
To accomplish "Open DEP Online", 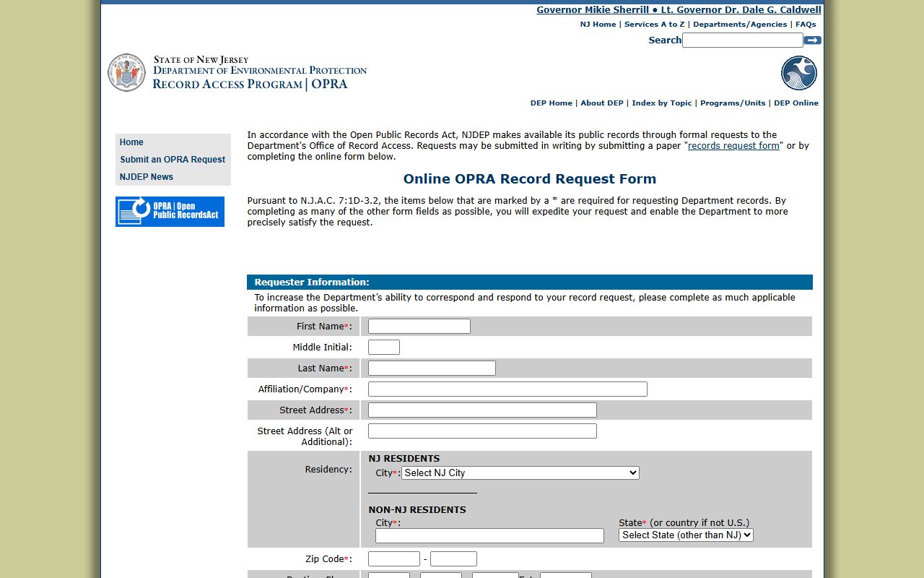I will [796, 103].
